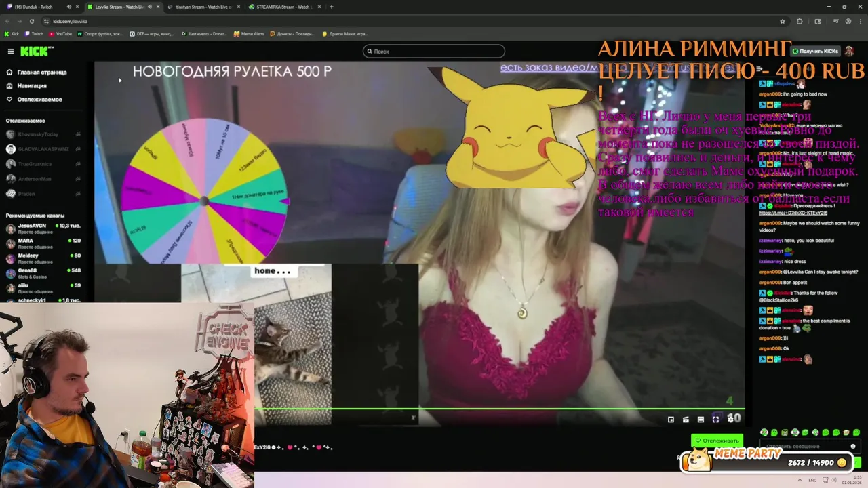Open the Донаты - Последн bookmark

[293, 33]
